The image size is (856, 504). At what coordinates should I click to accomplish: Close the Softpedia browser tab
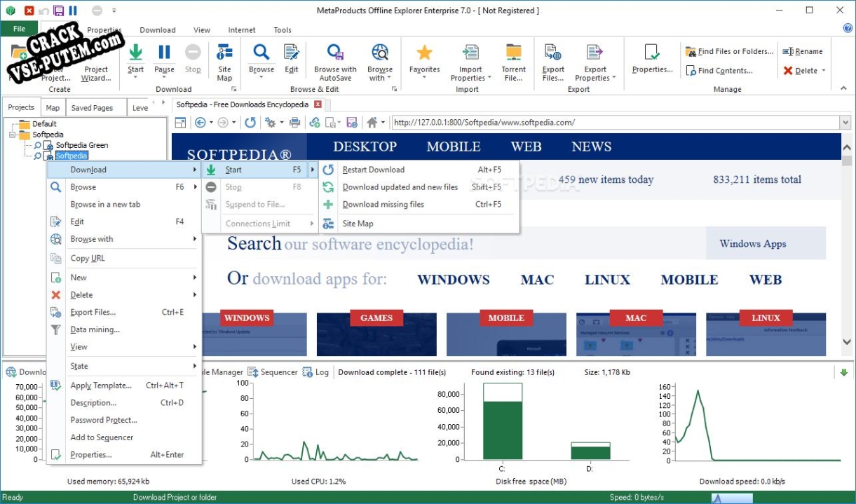click(x=318, y=104)
